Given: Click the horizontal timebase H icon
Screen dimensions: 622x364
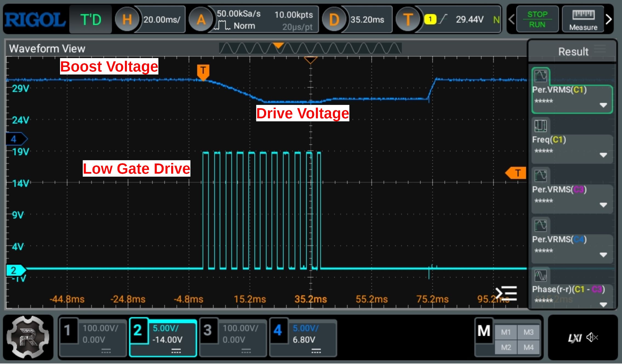Looking at the screenshot, I should (127, 19).
